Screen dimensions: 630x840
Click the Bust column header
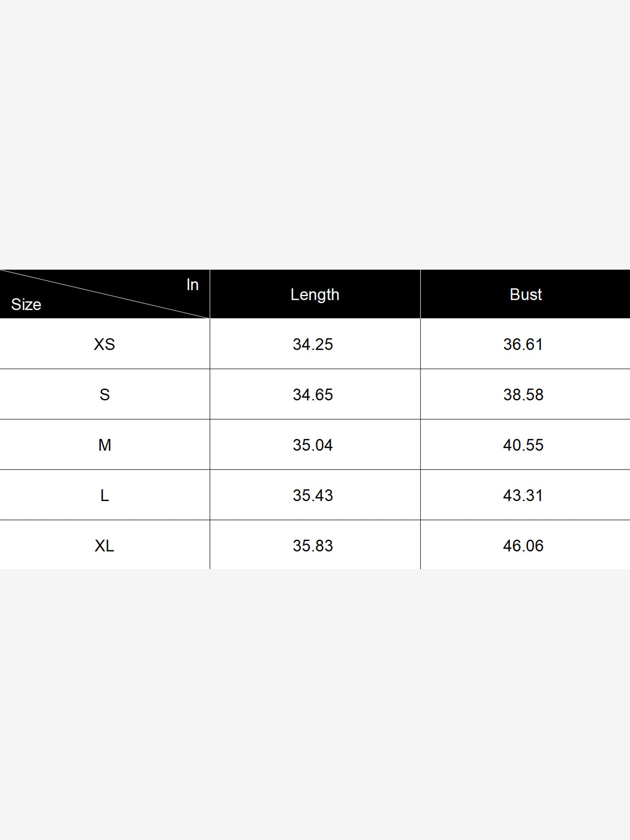point(525,294)
